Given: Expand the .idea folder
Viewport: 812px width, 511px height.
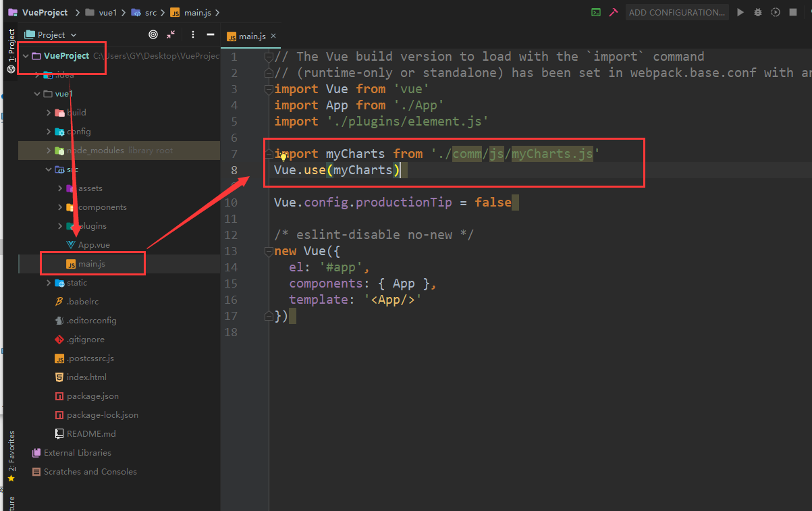Looking at the screenshot, I should [x=38, y=75].
